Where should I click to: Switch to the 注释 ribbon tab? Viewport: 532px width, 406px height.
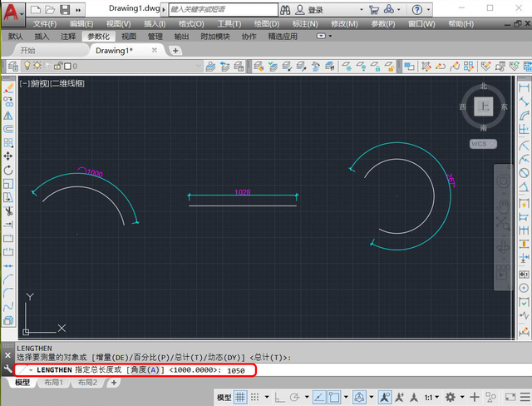pyautogui.click(x=68, y=37)
